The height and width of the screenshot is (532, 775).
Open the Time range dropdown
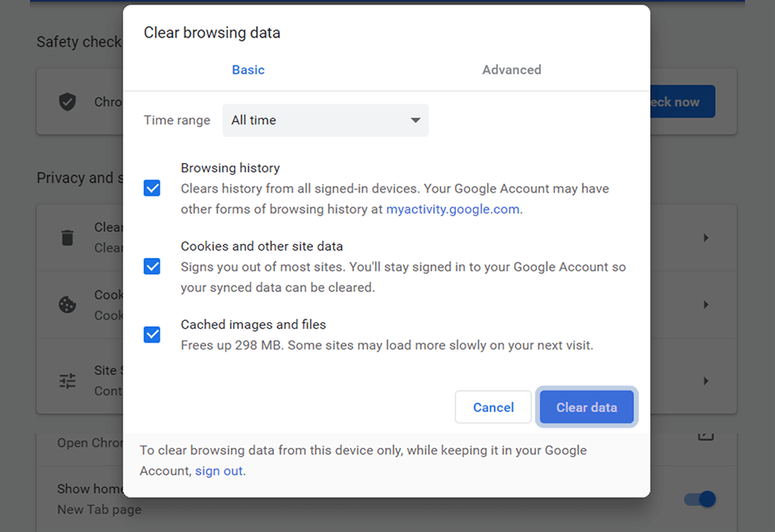click(325, 120)
